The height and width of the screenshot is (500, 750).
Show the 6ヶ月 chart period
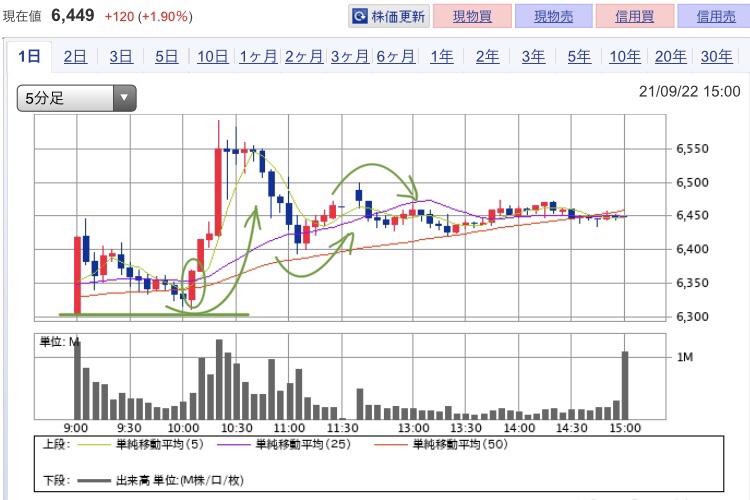point(396,56)
